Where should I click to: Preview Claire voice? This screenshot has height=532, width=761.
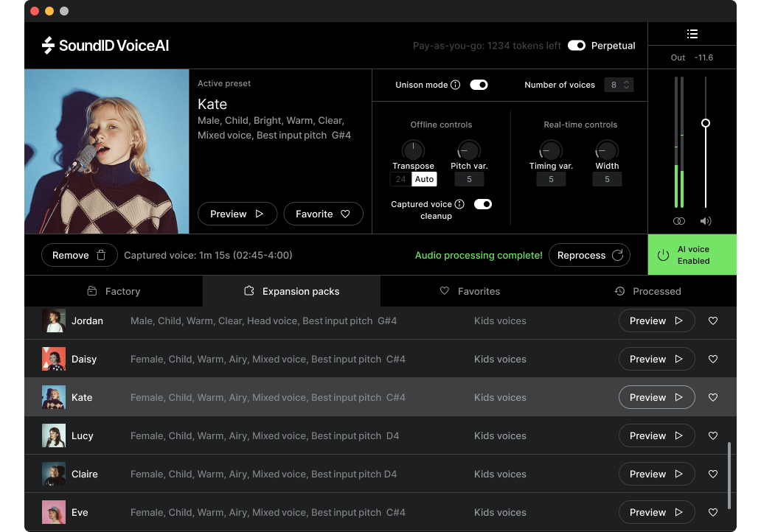(656, 474)
